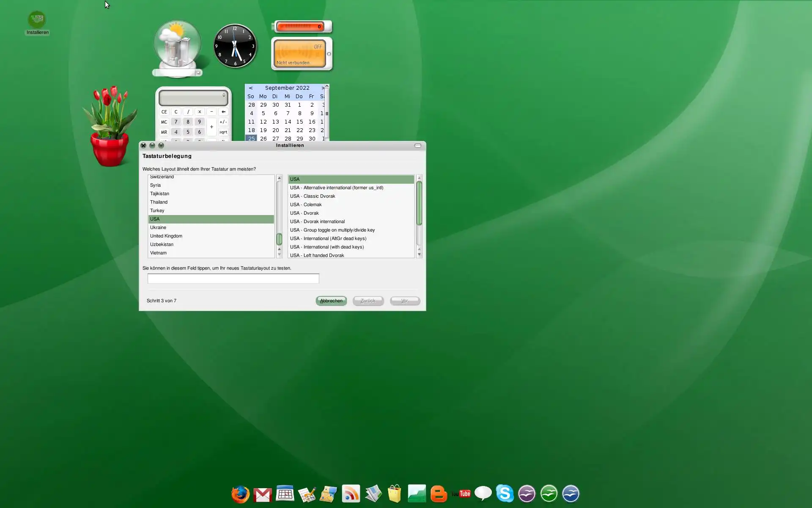Open Gmail from the dock
This screenshot has width=812, height=508.
coord(263,494)
